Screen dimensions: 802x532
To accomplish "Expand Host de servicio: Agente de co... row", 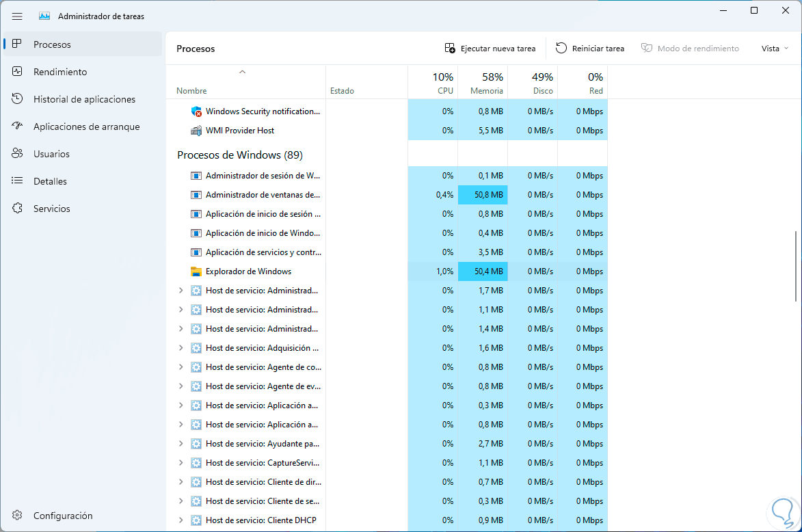I will point(181,367).
